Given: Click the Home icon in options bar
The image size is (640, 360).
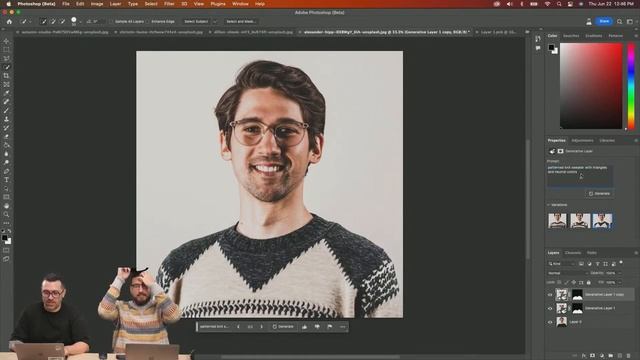Looking at the screenshot, I should [9, 22].
